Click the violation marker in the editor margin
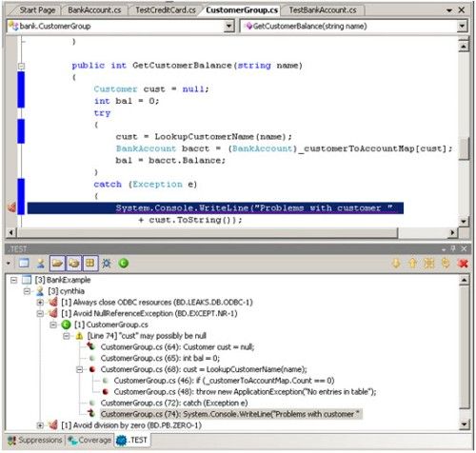The height and width of the screenshot is (453, 476). 11,207
